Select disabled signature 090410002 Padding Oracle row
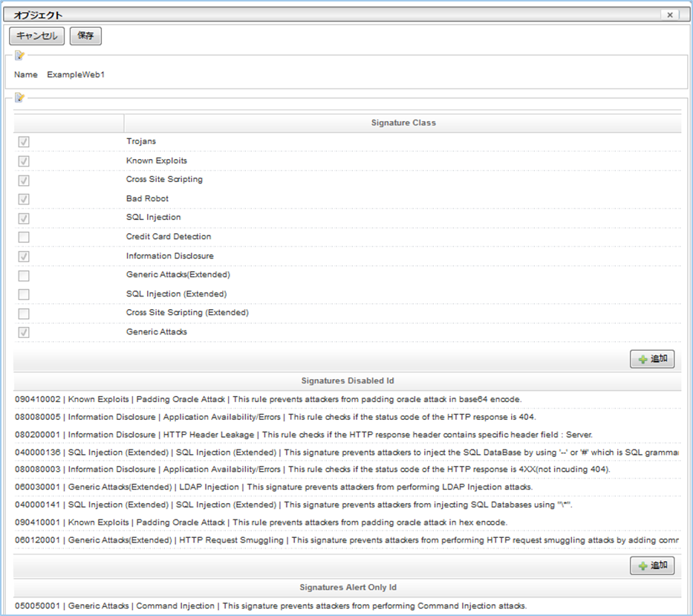This screenshot has width=693, height=616. [x=267, y=399]
